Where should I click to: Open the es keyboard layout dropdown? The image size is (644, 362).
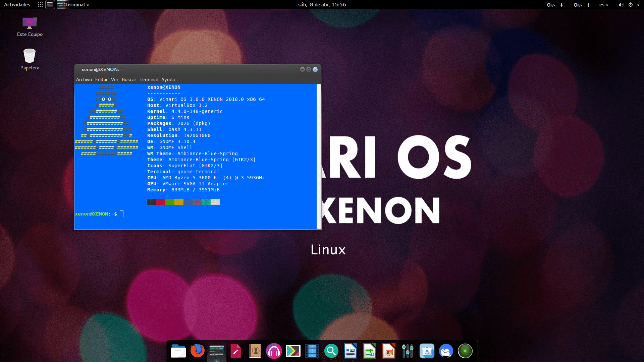[604, 5]
